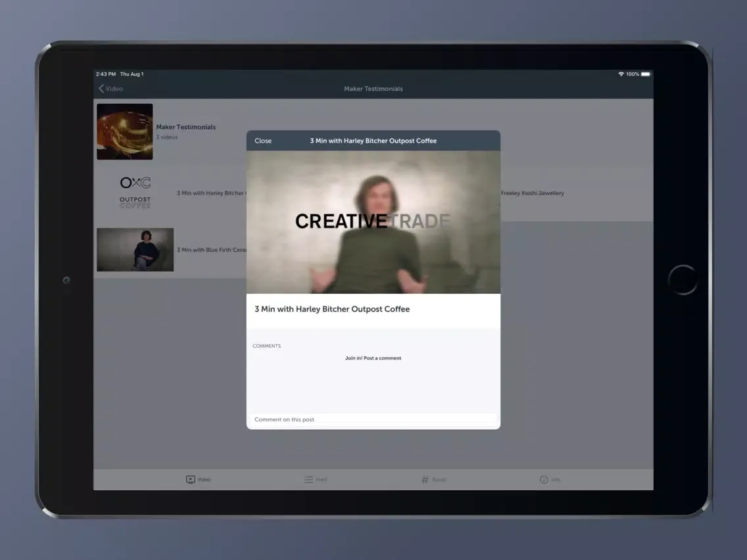The height and width of the screenshot is (560, 747).
Task: Open the Blue Firth Ceramics video thumbnail
Action: click(x=135, y=250)
